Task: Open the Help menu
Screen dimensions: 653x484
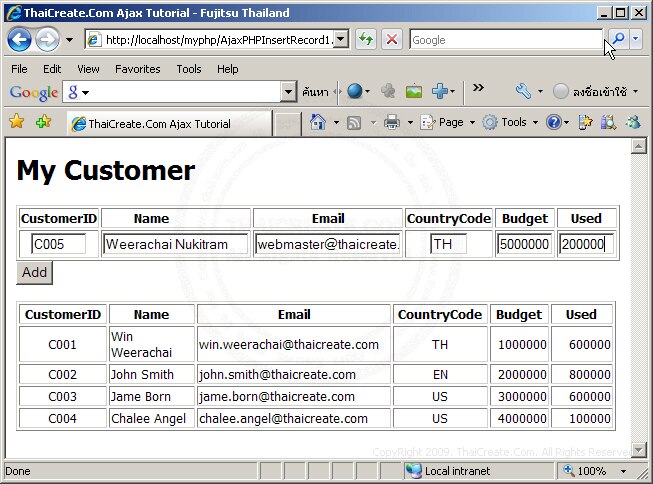Action: (x=227, y=69)
